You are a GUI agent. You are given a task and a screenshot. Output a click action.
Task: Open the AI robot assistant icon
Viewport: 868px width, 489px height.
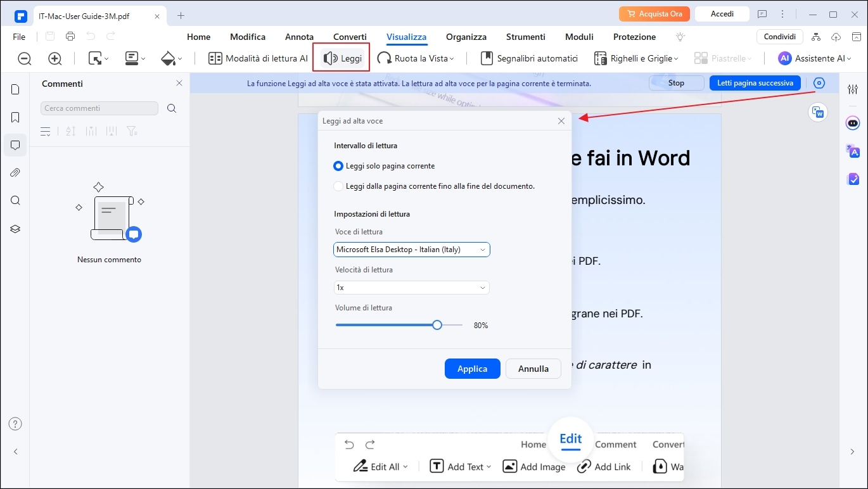853,123
